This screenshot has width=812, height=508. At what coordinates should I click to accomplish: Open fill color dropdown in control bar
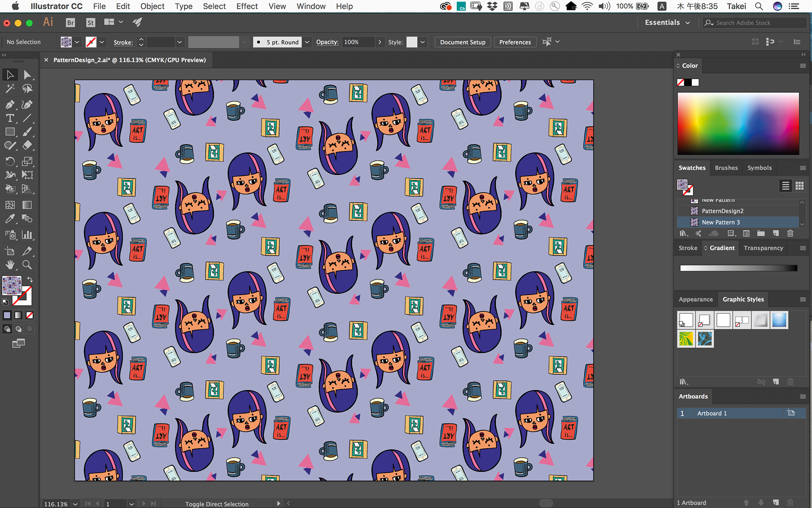(x=77, y=42)
